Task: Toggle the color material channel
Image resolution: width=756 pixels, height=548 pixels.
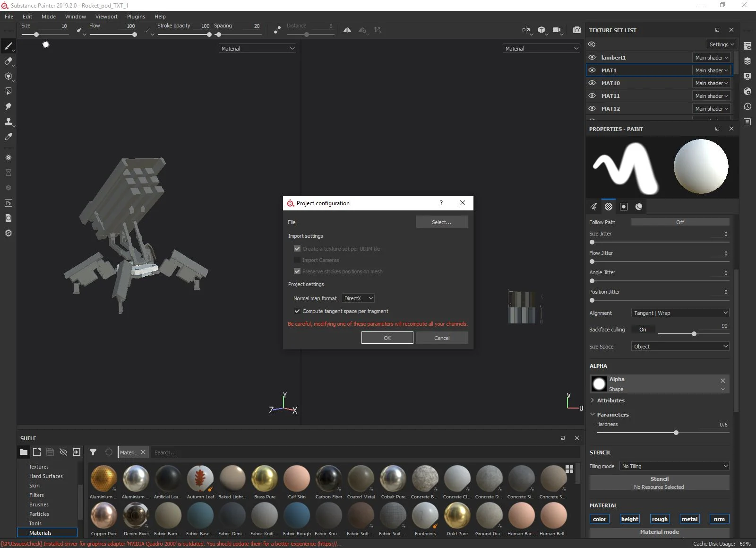Action: pyautogui.click(x=600, y=519)
